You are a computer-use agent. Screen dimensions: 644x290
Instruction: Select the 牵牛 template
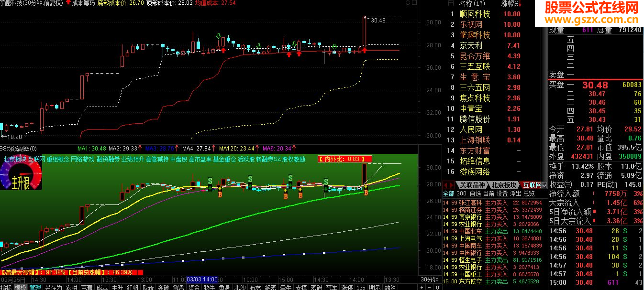[286, 287]
